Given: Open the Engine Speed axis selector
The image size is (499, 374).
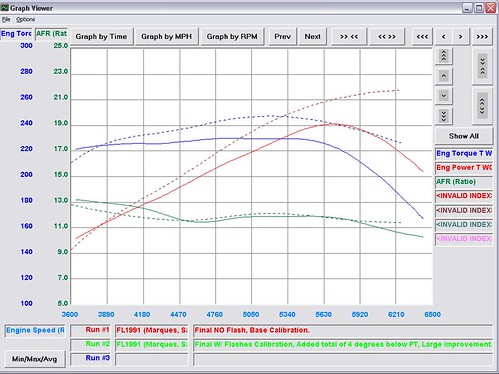Looking at the screenshot, I should [x=35, y=331].
